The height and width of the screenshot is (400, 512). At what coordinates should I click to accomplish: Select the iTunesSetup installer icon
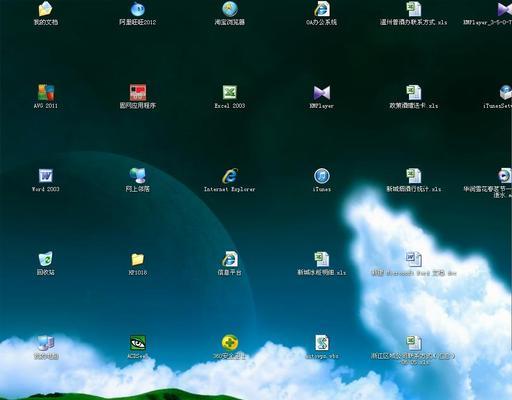tap(505, 93)
